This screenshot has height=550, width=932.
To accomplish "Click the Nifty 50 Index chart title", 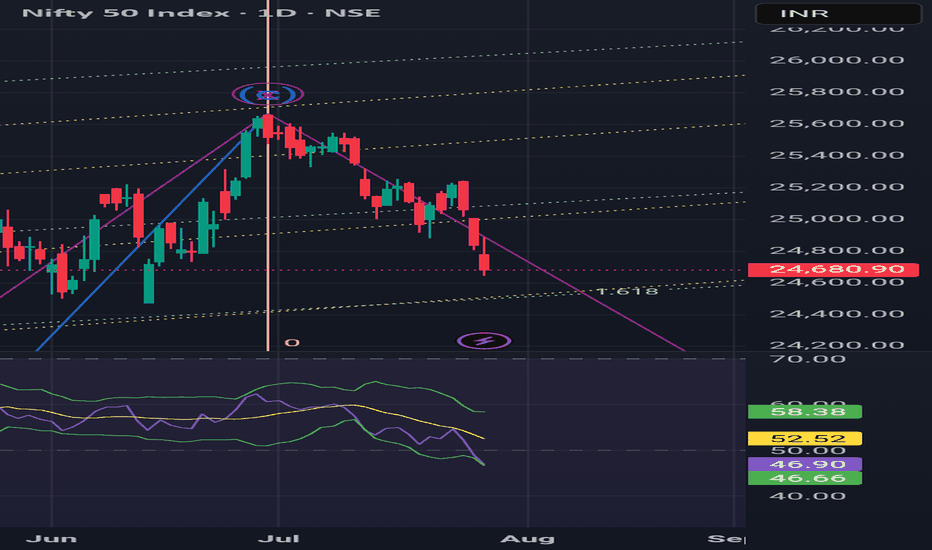I will (201, 12).
